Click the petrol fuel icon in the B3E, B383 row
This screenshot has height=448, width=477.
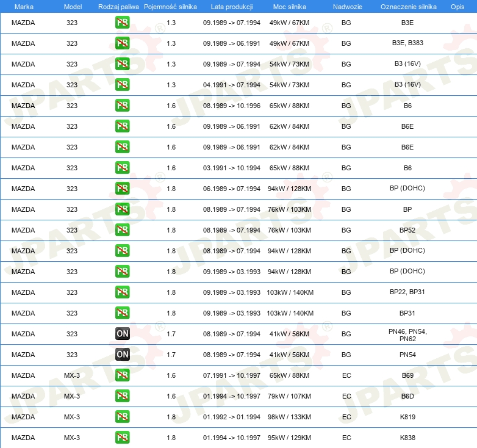(x=122, y=43)
